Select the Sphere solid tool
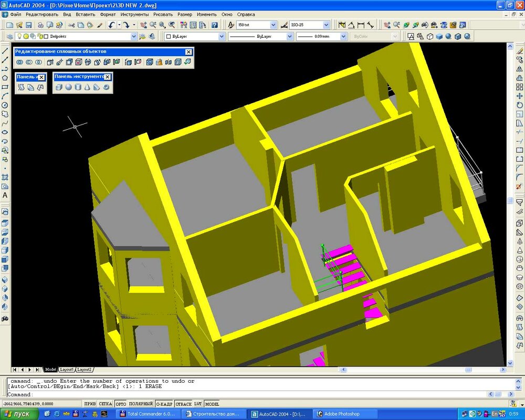The image size is (525, 420). click(68, 87)
